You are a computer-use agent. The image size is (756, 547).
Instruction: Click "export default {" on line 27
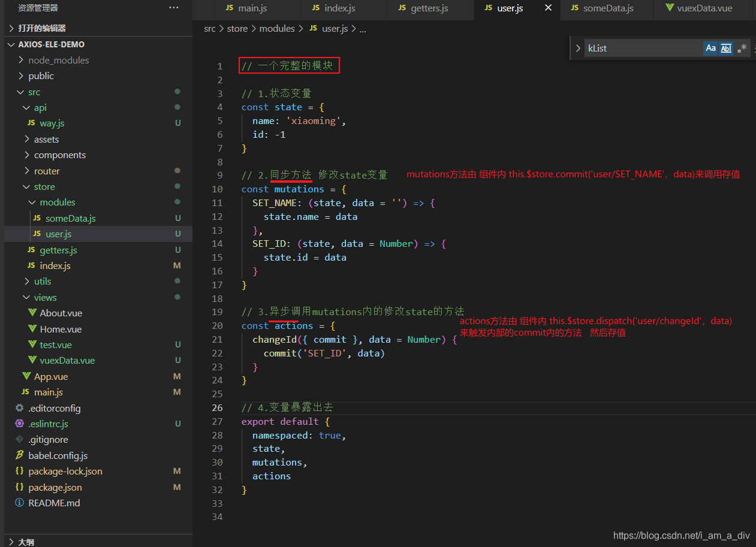pos(285,421)
